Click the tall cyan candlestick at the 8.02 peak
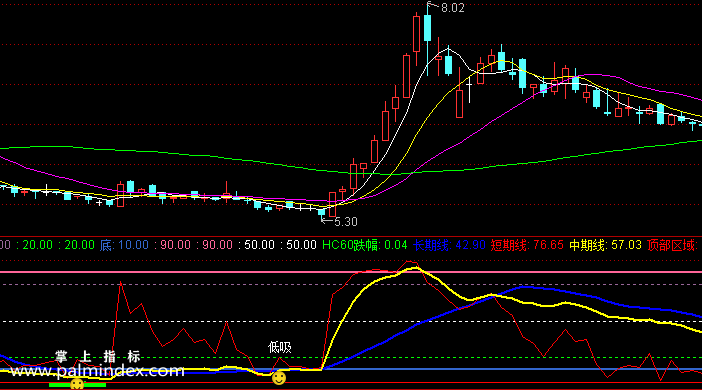This screenshot has width=702, height=390. tap(428, 28)
